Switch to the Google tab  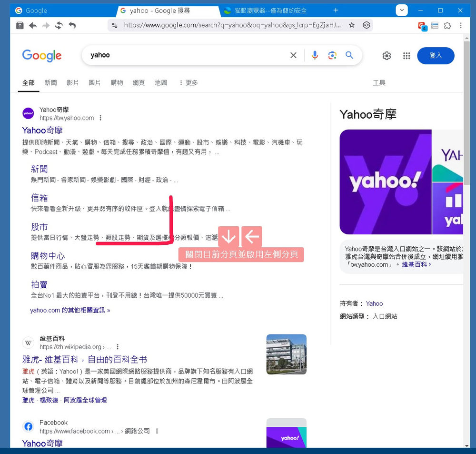click(64, 10)
